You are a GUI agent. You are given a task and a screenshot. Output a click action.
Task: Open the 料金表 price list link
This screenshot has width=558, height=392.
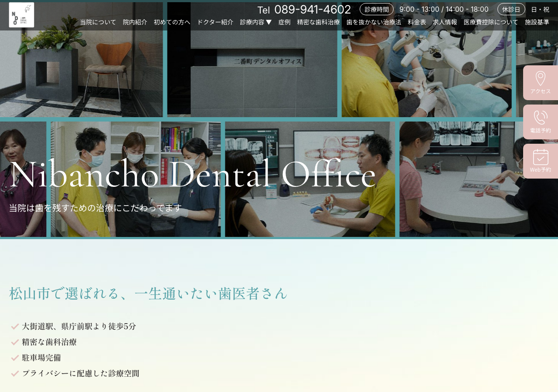[x=417, y=22]
